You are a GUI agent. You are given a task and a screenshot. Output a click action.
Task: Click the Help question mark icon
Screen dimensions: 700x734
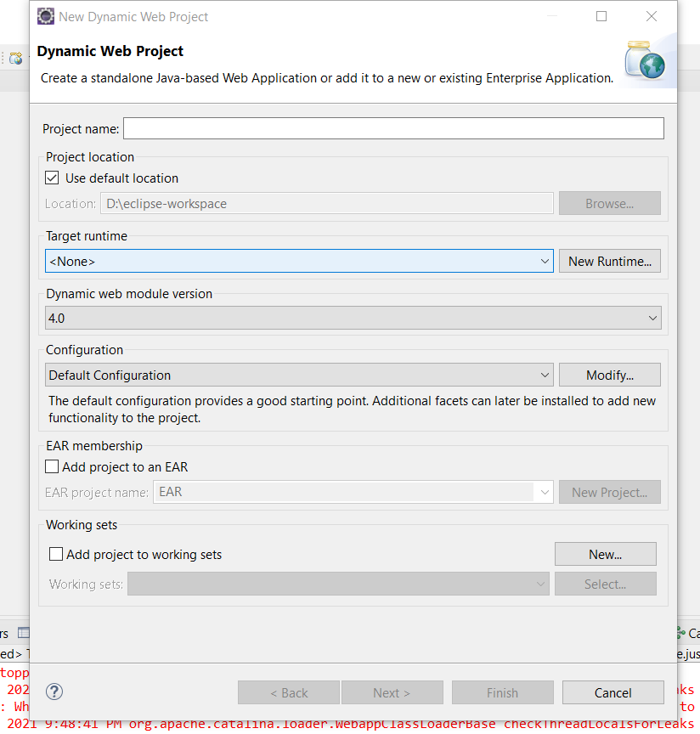pyautogui.click(x=54, y=692)
